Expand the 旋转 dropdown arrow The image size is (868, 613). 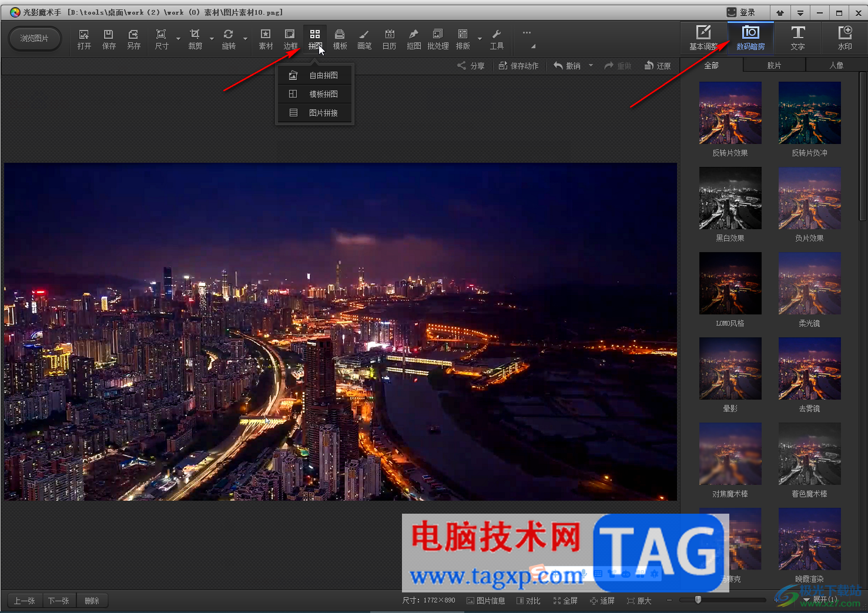point(245,39)
